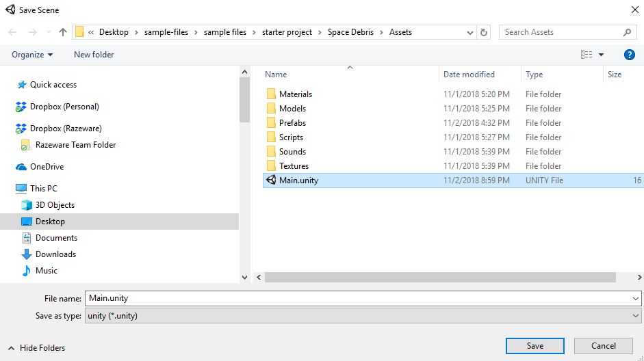Screen dimensions: 644x361
Task: Sort by Date modified column
Action: coord(469,75)
